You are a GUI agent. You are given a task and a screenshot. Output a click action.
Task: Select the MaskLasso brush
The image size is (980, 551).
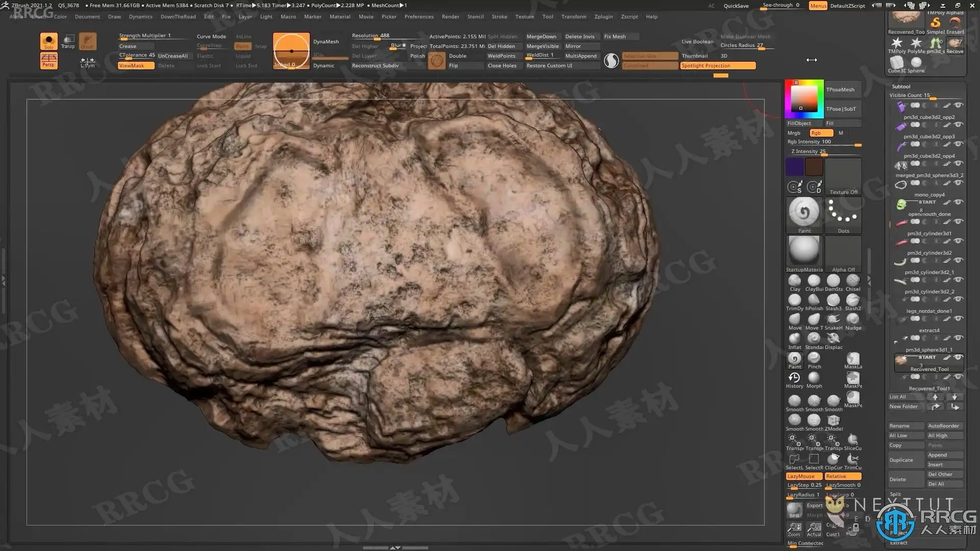pyautogui.click(x=853, y=360)
